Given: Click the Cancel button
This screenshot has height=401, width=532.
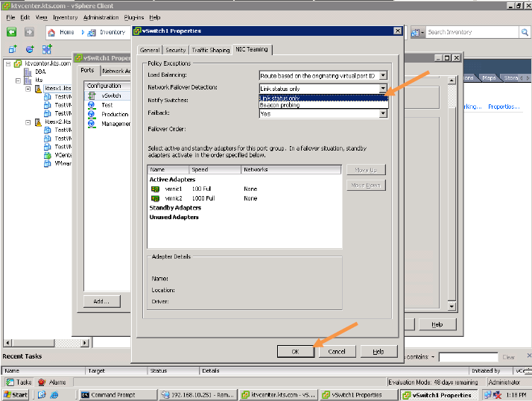Looking at the screenshot, I should (x=337, y=352).
